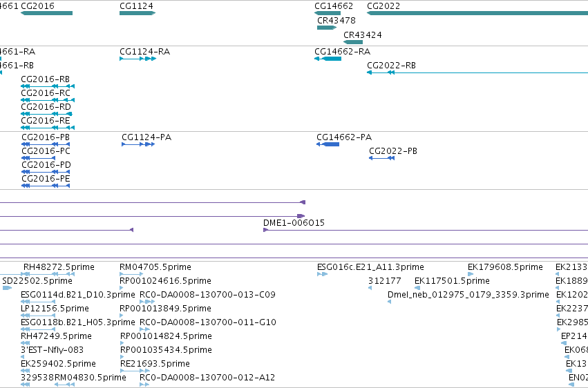Image resolution: width=588 pixels, height=388 pixels.
Task: Select the CG2016 gene label
Action: [37, 6]
